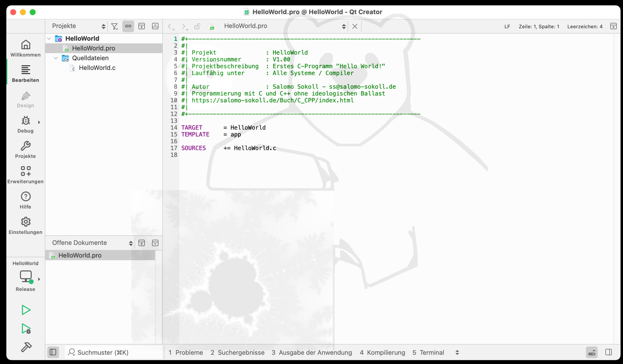
Task: Click the filter tree funnel icon
Action: (115, 26)
